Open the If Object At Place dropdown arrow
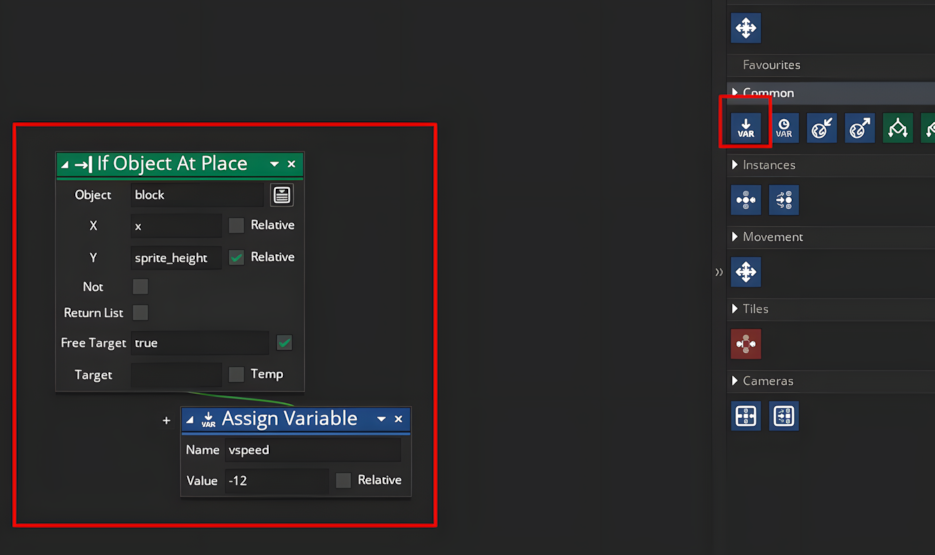 click(274, 164)
